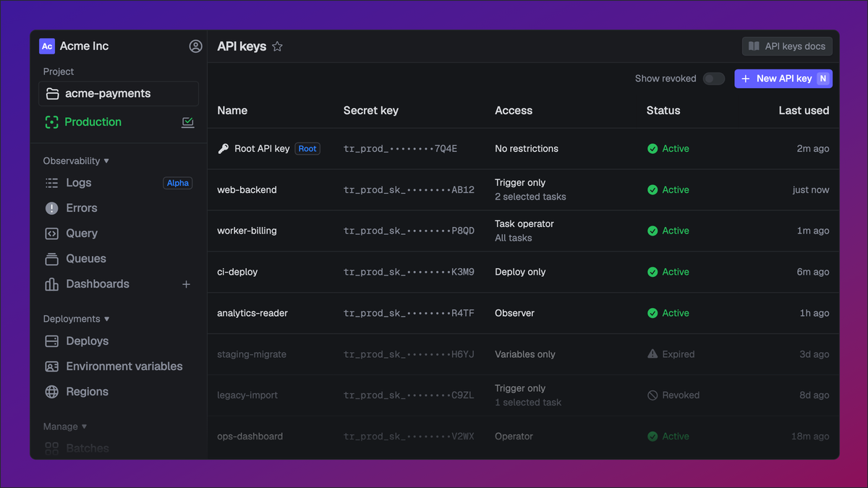Click ci-deploy green Active check icon
The width and height of the screenshot is (868, 488).
(x=652, y=273)
